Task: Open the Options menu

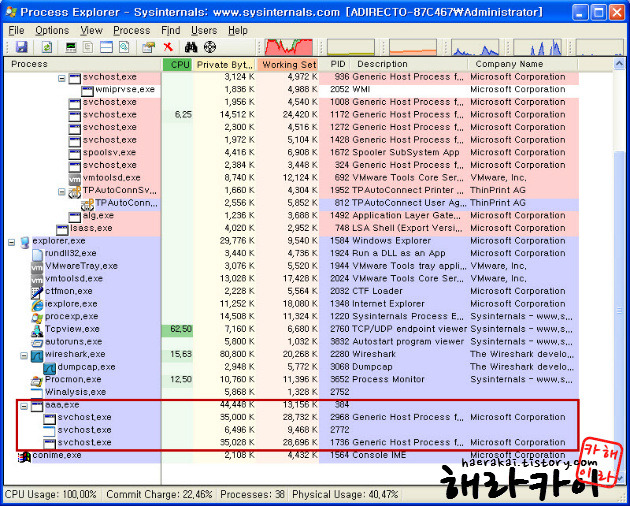Action: point(52,31)
